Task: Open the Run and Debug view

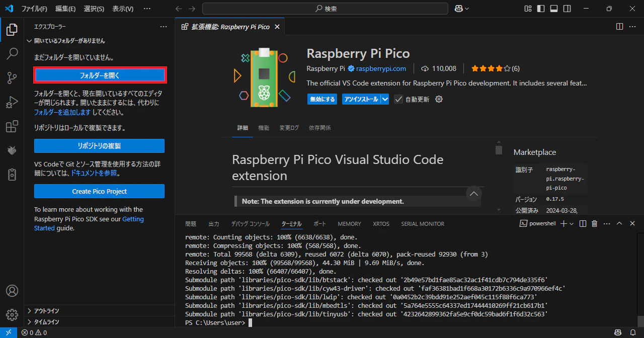Action: pos(12,102)
